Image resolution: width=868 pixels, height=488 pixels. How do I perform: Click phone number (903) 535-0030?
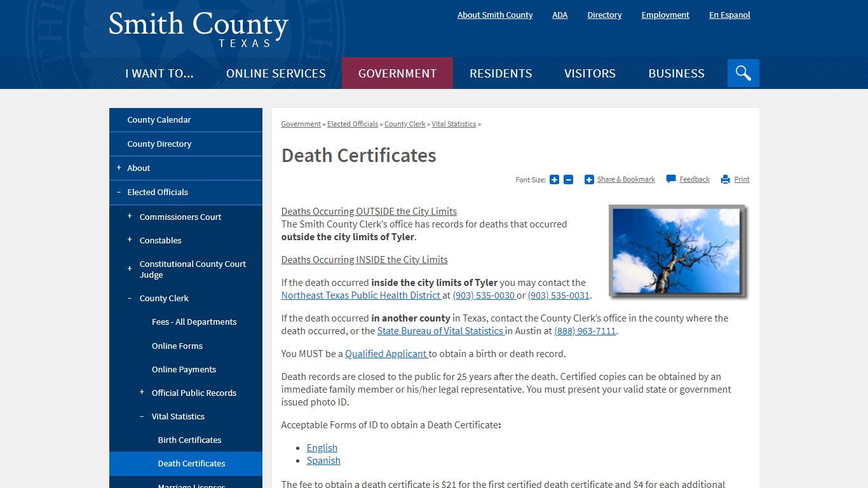point(484,295)
